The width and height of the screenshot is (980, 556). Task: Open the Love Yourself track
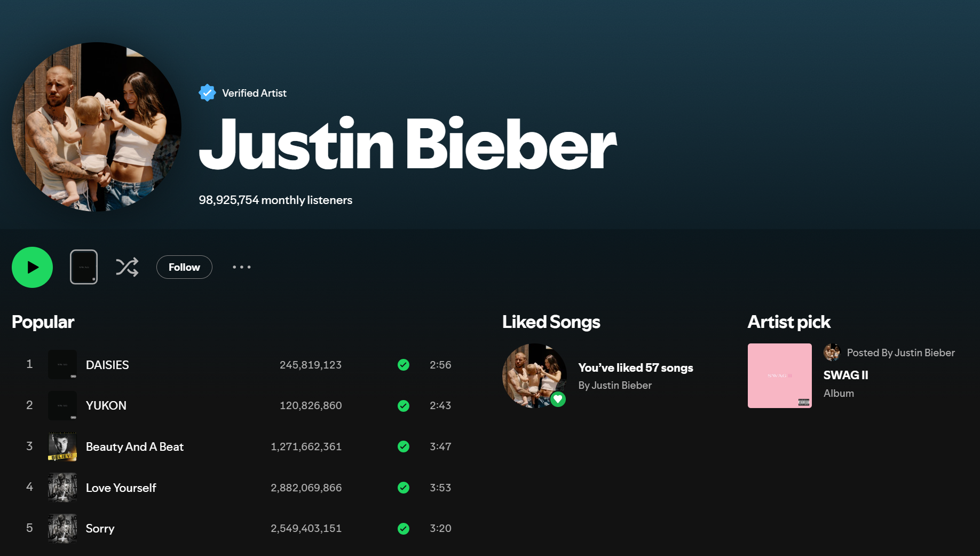pyautogui.click(x=121, y=488)
